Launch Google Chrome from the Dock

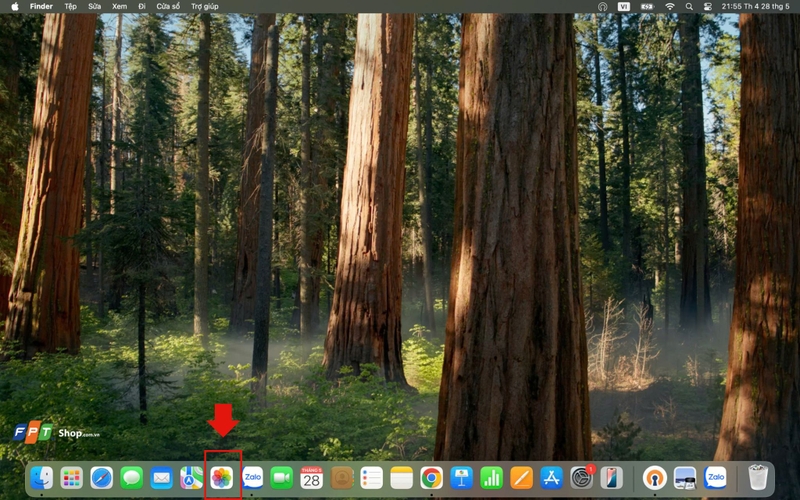(x=431, y=478)
